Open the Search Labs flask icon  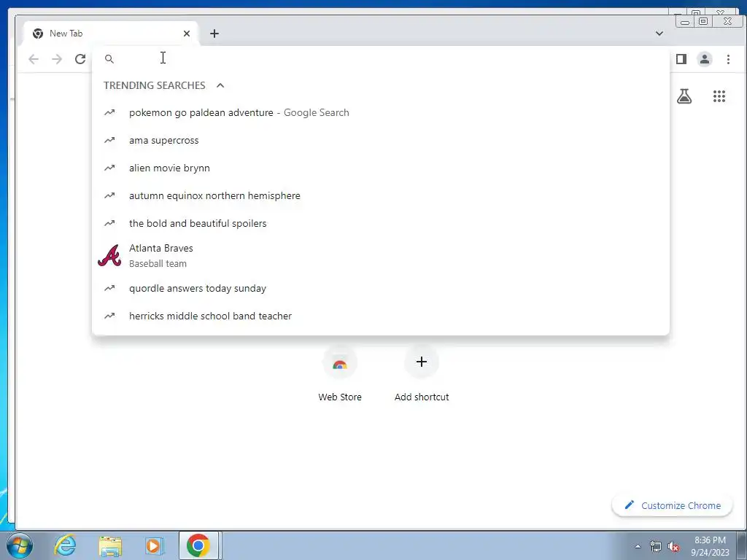click(x=684, y=97)
